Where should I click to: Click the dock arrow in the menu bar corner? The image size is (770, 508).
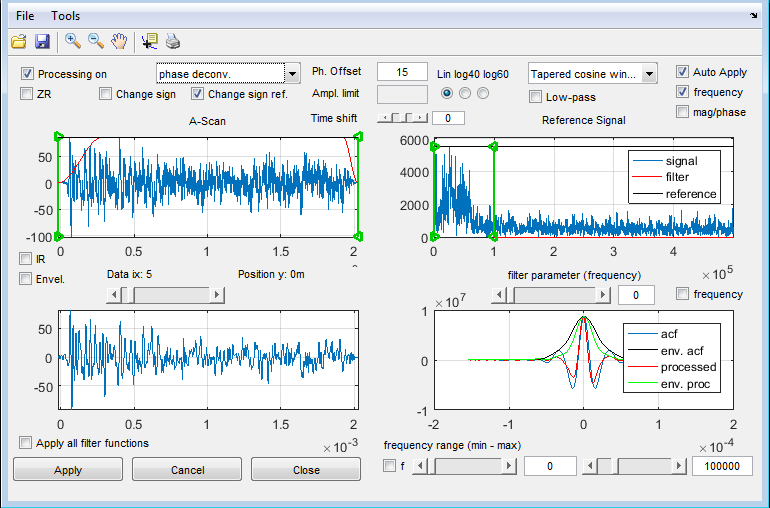(x=754, y=16)
